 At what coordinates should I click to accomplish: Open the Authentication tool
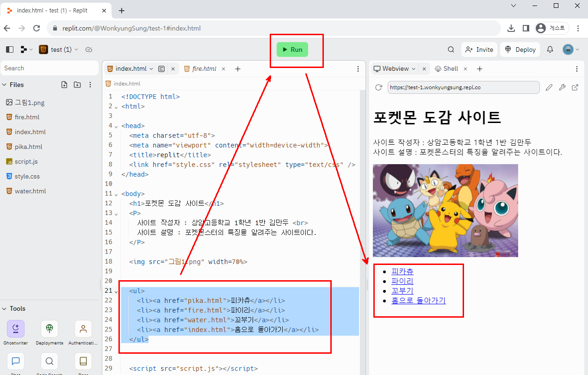click(83, 333)
